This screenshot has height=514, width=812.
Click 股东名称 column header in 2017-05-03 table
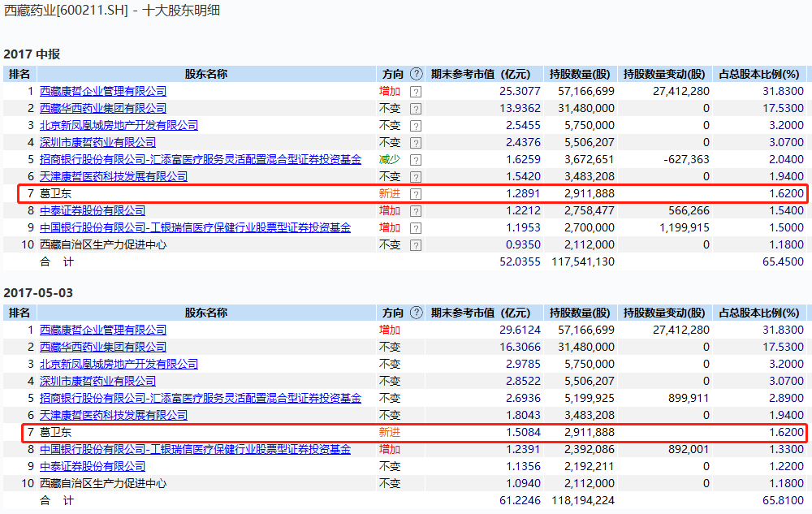tap(205, 313)
